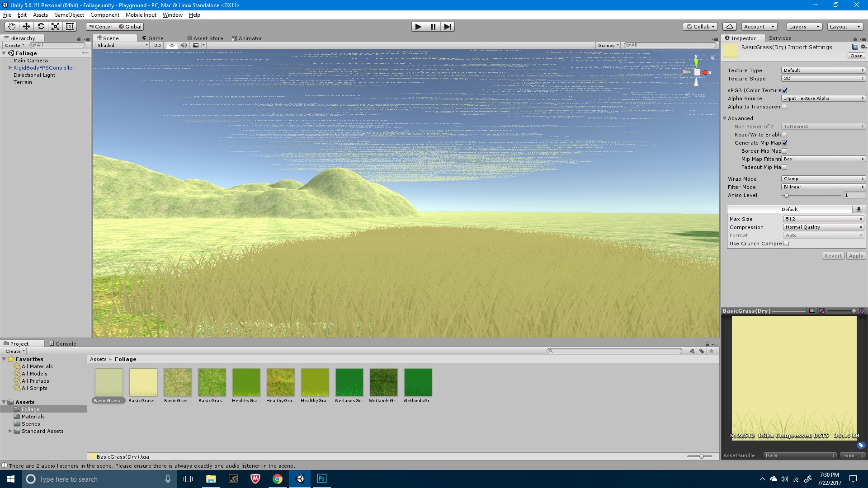Select the Scale tool
Viewport: 868px width, 488px height.
tap(55, 27)
